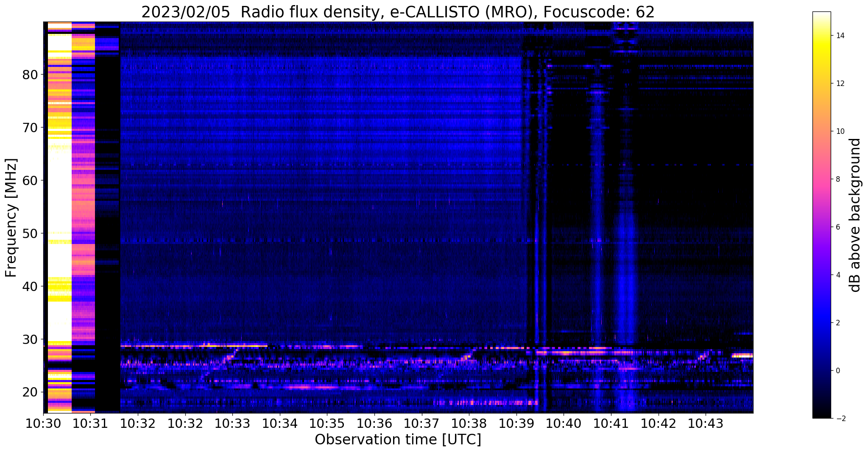Viewport: 868px width, 452px height.
Task: Click the bright yellow patch near 27 MHz at 10:43
Action: click(x=742, y=355)
